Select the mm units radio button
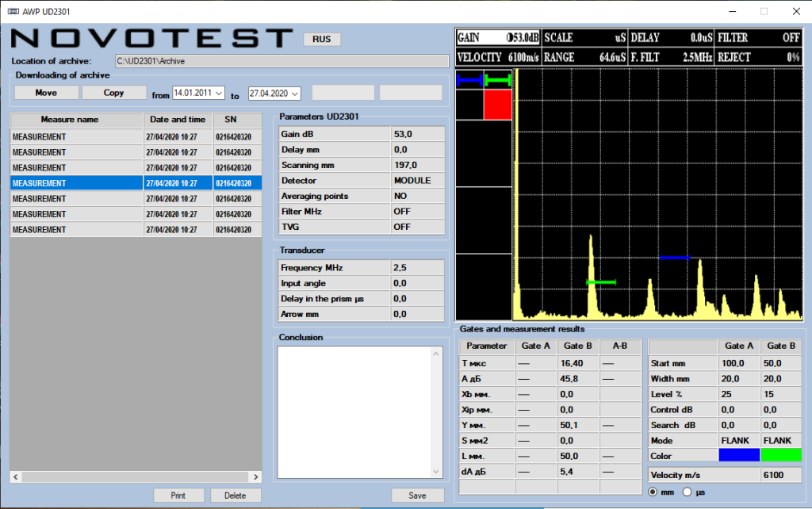This screenshot has height=509, width=812. pyautogui.click(x=653, y=492)
